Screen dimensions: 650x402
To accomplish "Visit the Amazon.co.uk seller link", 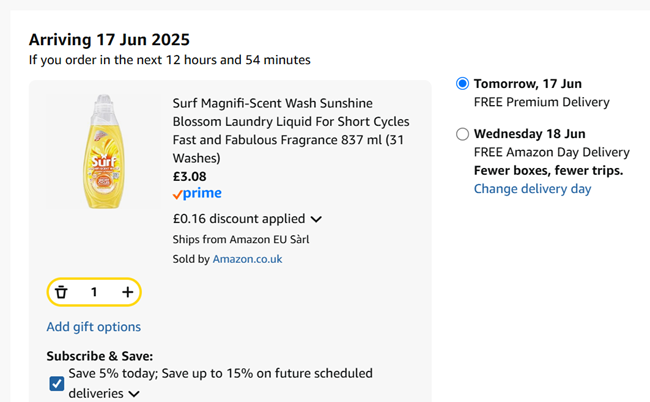I will pos(247,259).
